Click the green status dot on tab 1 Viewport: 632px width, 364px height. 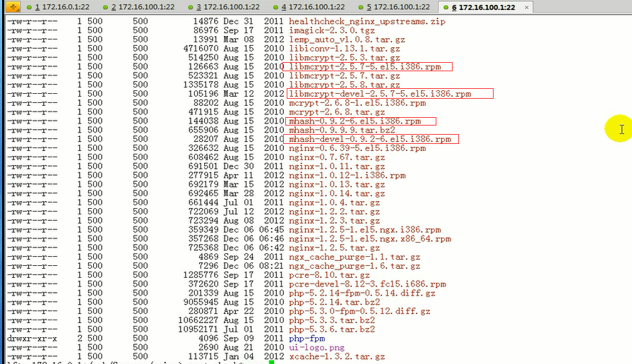pos(29,7)
